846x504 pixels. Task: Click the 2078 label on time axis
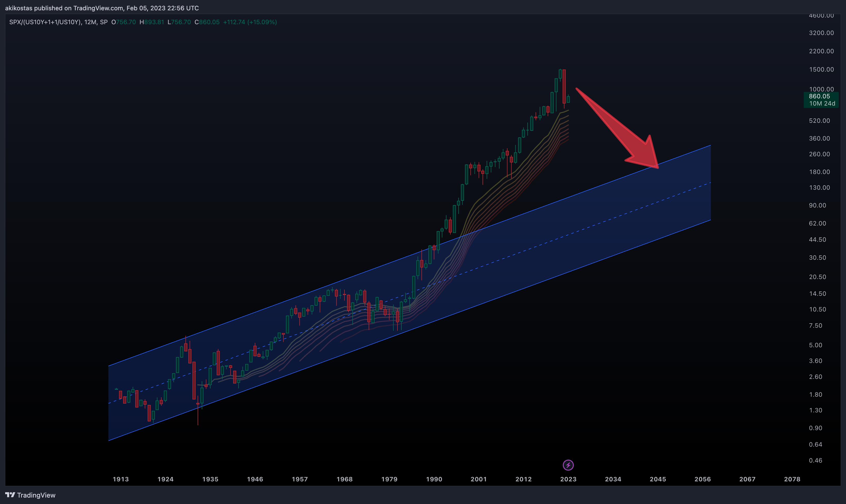coord(792,479)
